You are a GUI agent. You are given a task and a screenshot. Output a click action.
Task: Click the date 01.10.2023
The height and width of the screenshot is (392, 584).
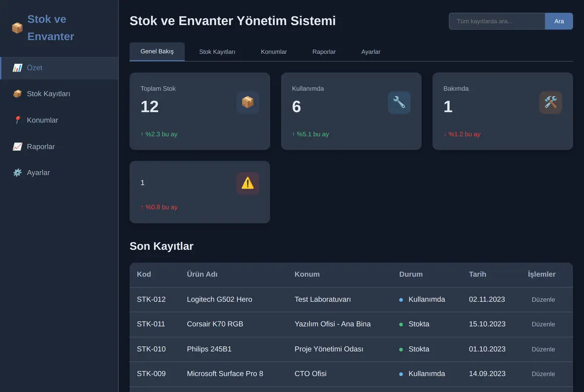pos(487,349)
